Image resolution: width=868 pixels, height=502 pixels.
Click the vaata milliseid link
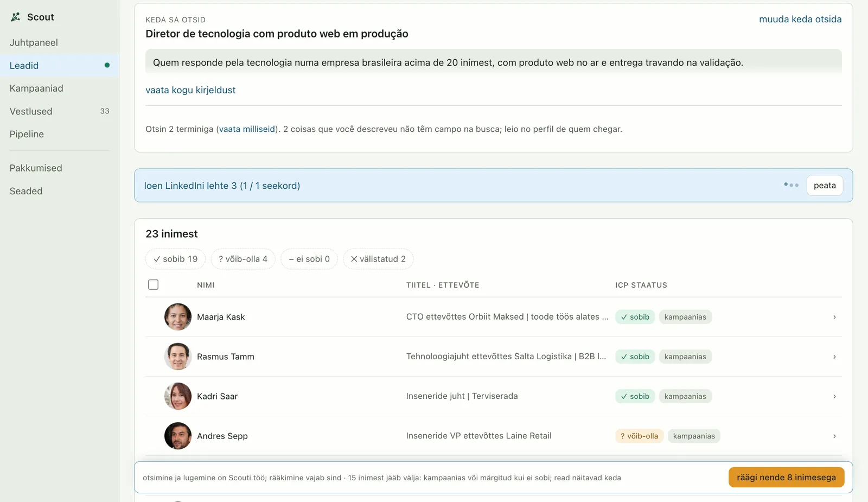pos(247,129)
